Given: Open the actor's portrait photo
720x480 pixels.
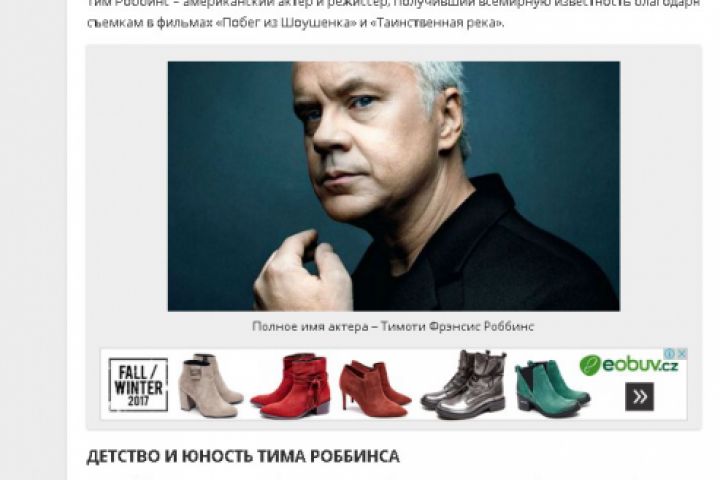Looking at the screenshot, I should [x=394, y=186].
